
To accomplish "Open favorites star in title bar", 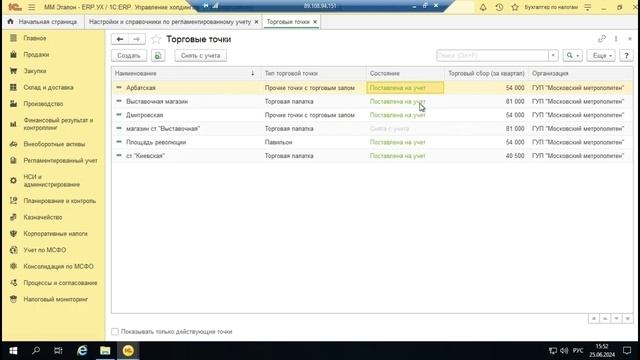I will (x=515, y=7).
